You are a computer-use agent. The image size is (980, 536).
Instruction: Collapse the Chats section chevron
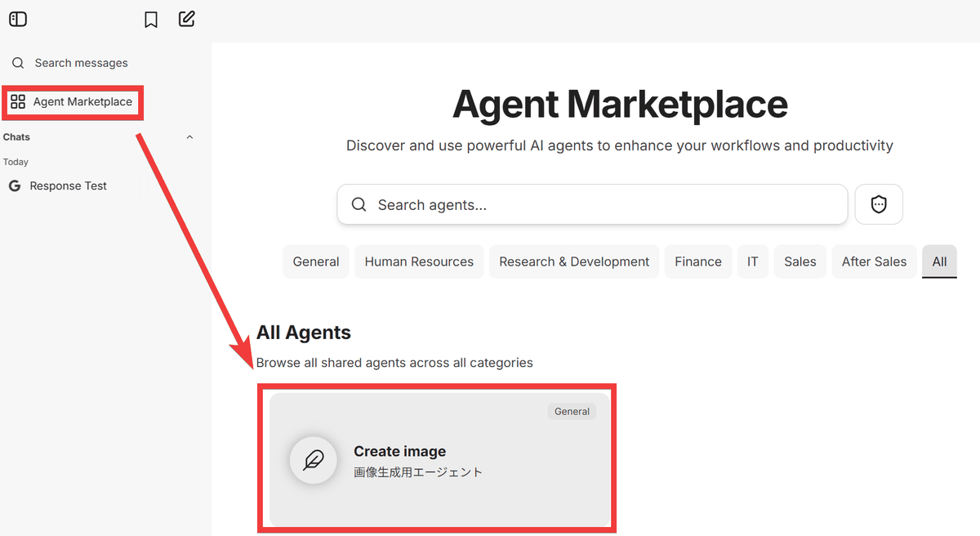190,137
